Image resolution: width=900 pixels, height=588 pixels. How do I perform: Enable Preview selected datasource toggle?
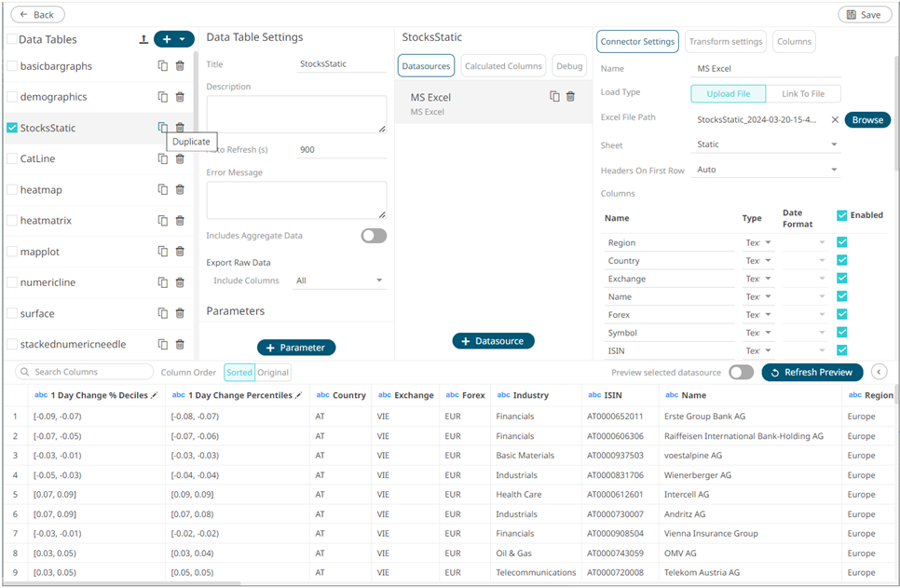point(741,372)
